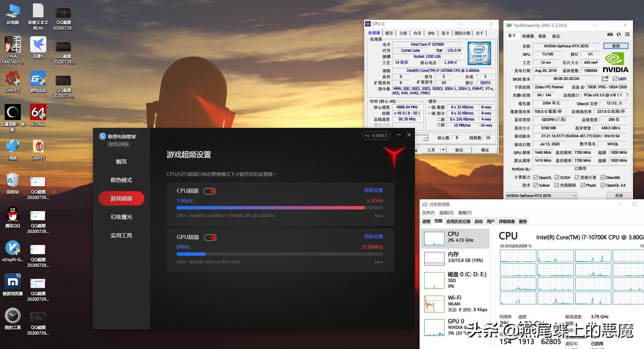Toggle the GPU超频 switch

pyautogui.click(x=210, y=237)
